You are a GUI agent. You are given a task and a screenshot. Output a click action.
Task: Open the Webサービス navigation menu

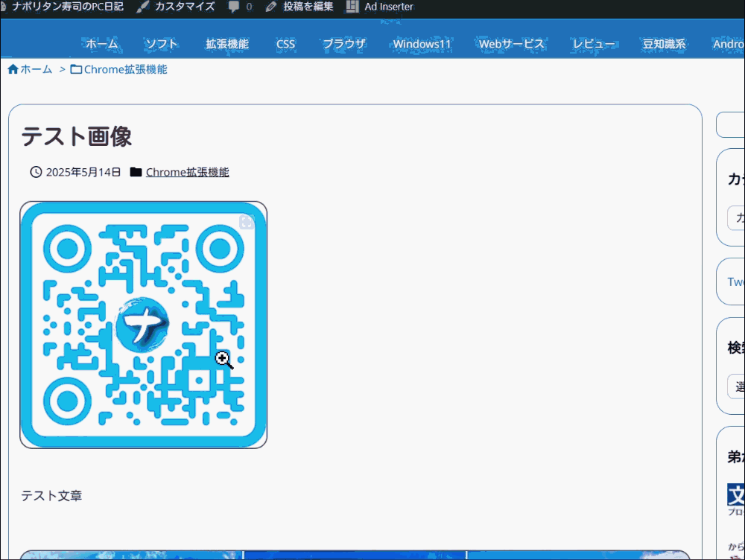(x=511, y=44)
